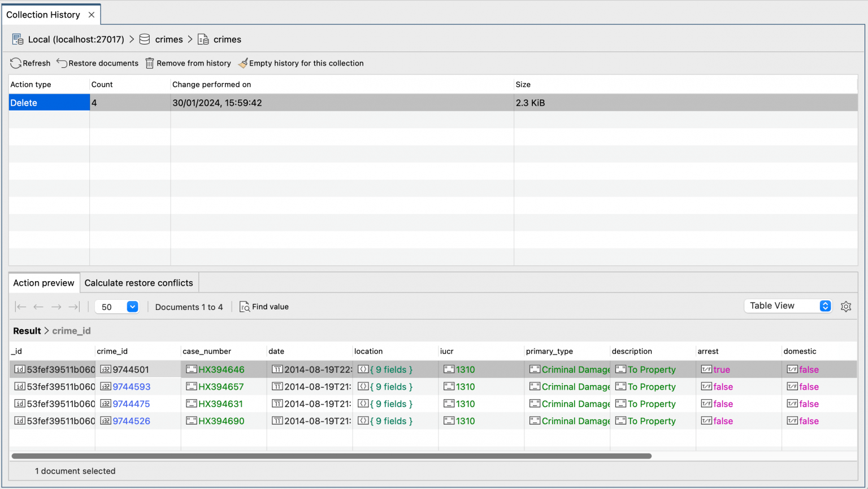The image size is (868, 489).
Task: Switch to Calculate restore conflicts tab
Action: pos(138,283)
